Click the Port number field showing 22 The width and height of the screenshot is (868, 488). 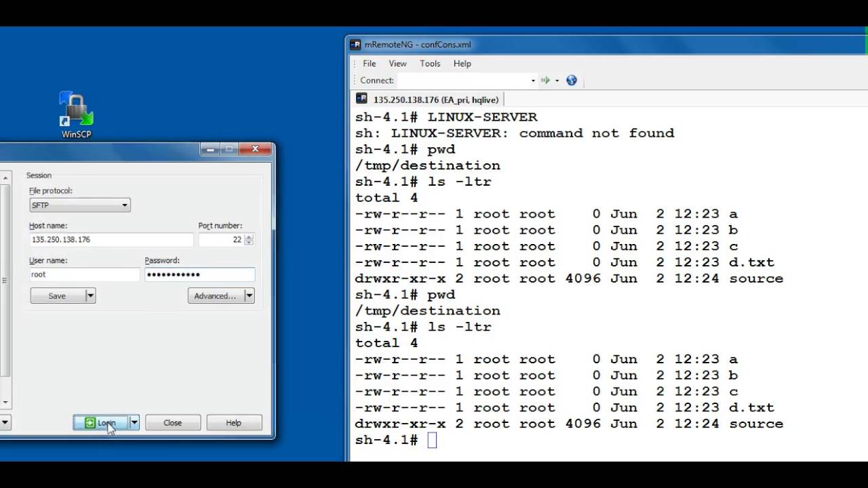pyautogui.click(x=222, y=239)
